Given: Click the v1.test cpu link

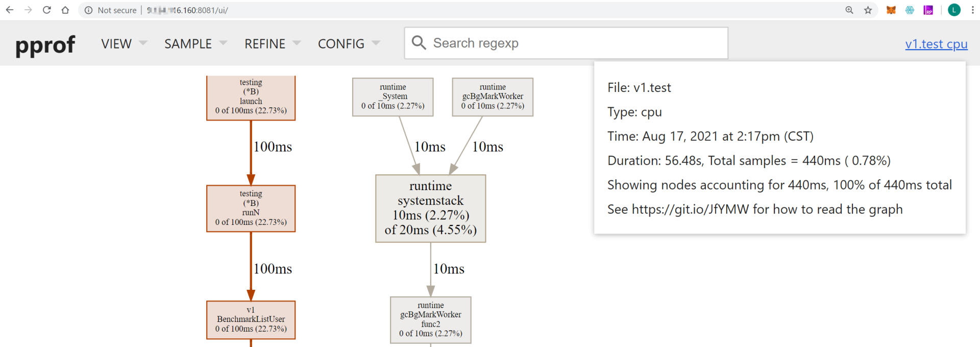Looking at the screenshot, I should pos(936,44).
